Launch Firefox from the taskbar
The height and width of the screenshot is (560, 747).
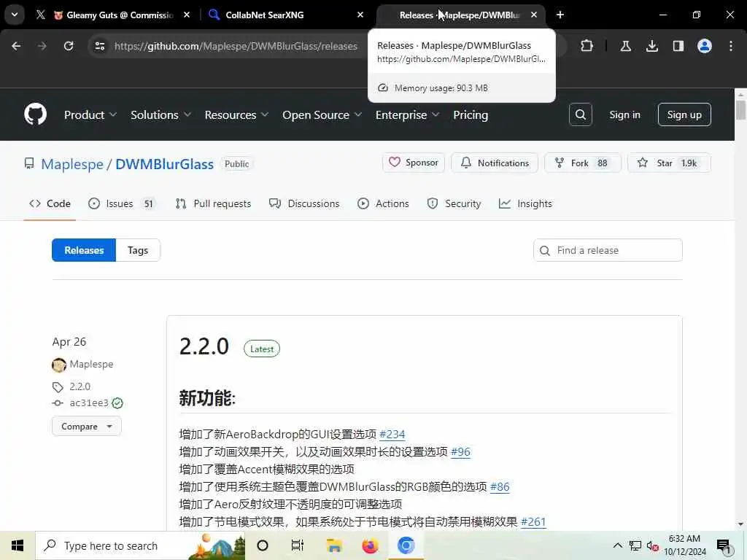point(370,545)
